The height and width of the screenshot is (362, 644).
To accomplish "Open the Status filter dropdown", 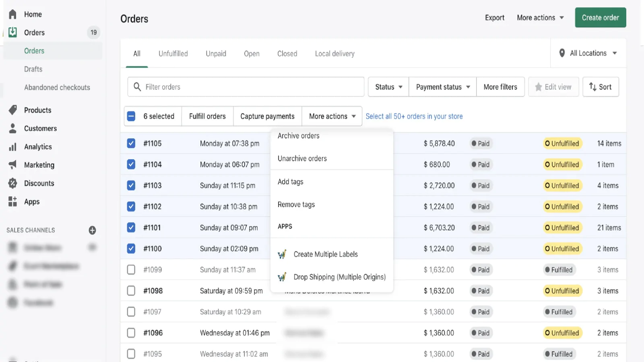I will pos(388,87).
